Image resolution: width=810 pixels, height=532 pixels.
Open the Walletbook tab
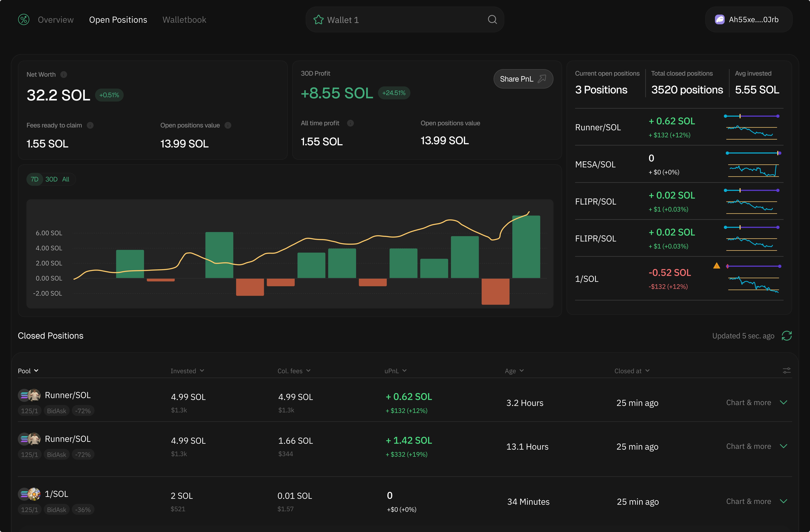(x=184, y=20)
